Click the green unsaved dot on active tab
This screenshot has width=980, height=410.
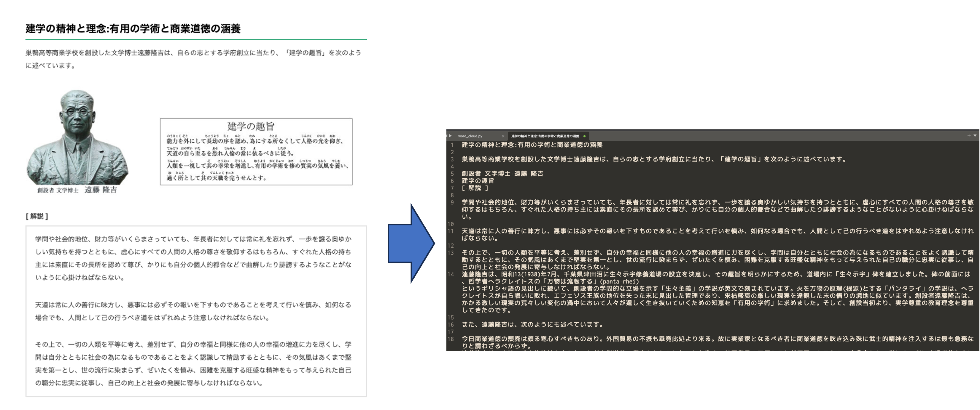click(584, 136)
